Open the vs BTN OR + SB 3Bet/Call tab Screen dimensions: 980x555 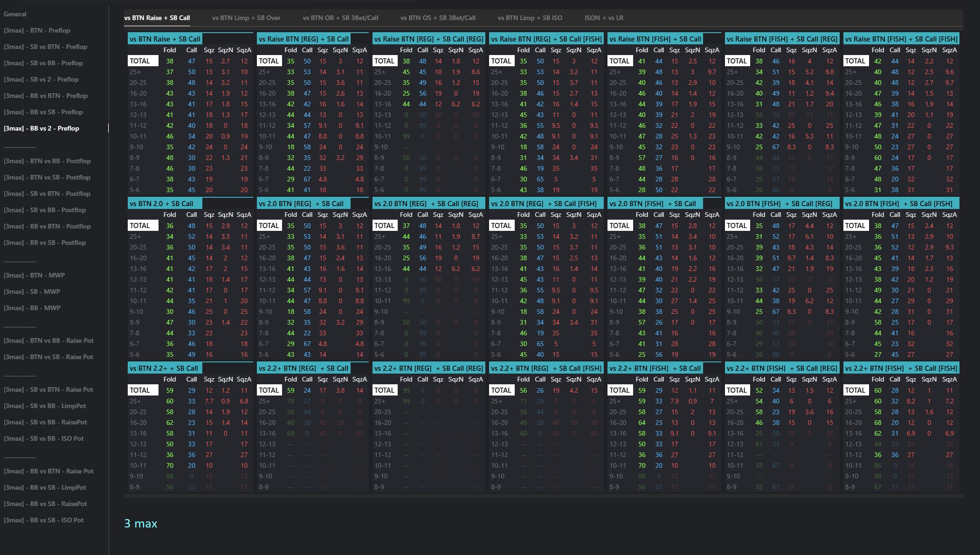(x=340, y=18)
